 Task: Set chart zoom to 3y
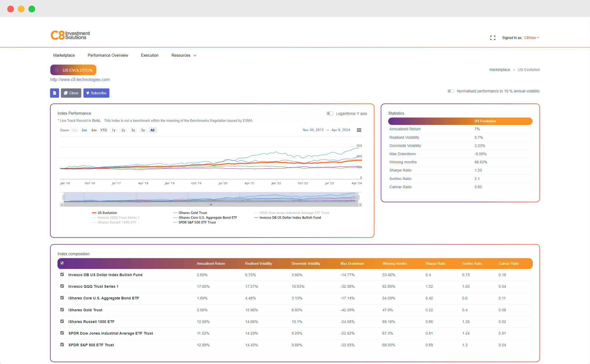tap(133, 130)
